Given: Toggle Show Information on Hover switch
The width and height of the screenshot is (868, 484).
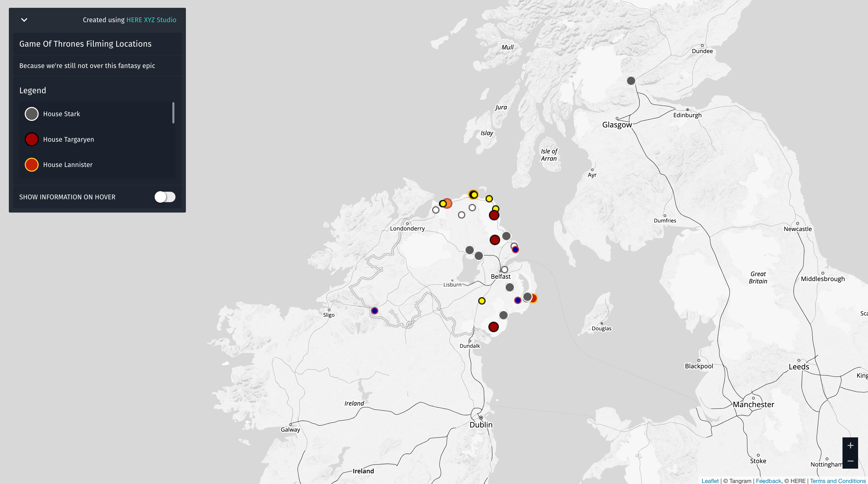Looking at the screenshot, I should point(165,197).
